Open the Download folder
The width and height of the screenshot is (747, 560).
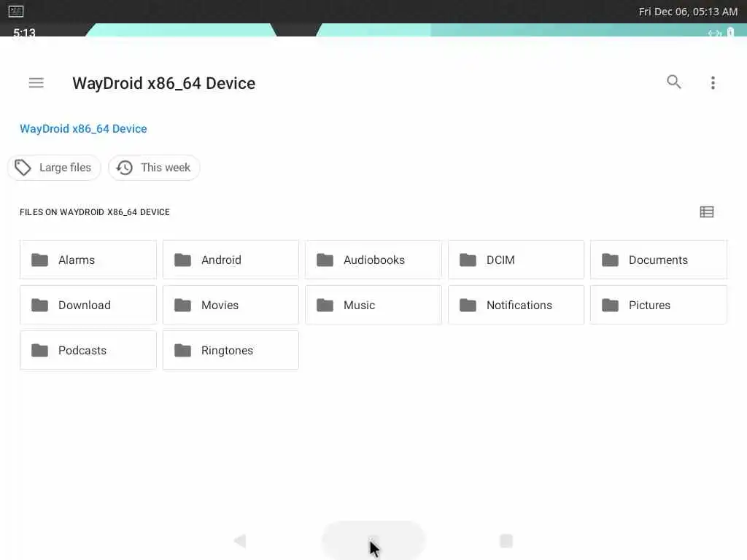88,305
